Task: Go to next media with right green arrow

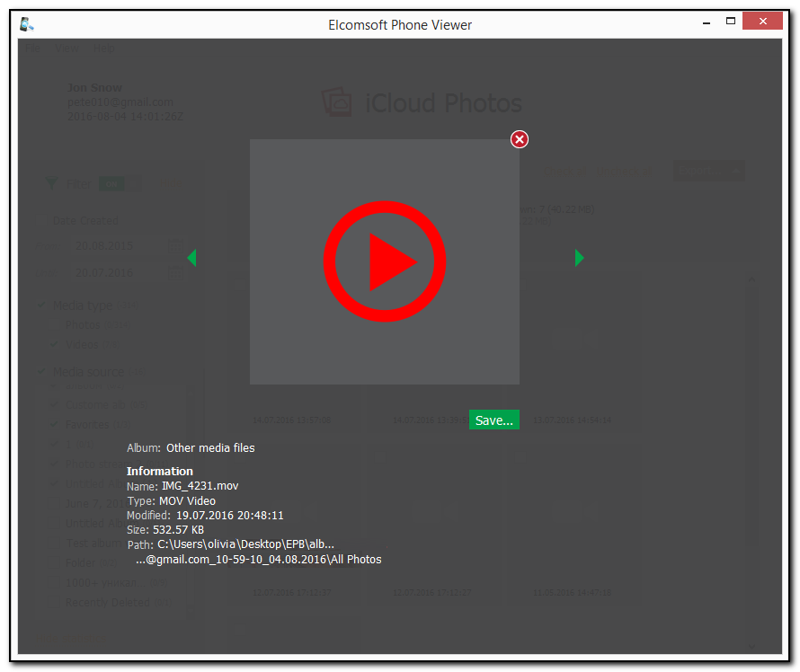Action: click(579, 259)
